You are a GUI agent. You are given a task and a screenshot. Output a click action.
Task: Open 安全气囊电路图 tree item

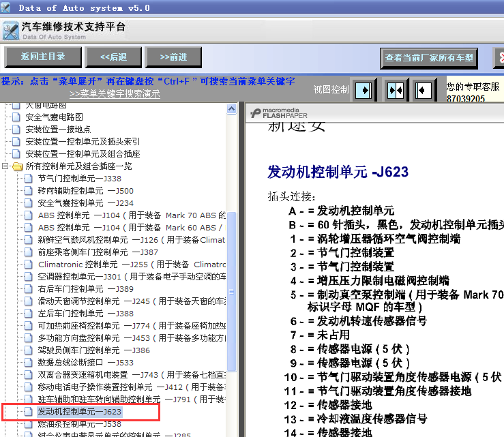pyautogui.click(x=54, y=117)
